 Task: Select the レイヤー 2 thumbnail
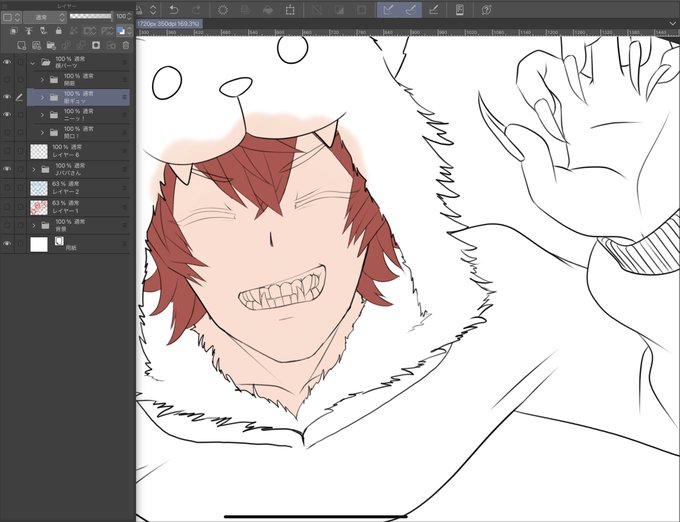pyautogui.click(x=39, y=188)
